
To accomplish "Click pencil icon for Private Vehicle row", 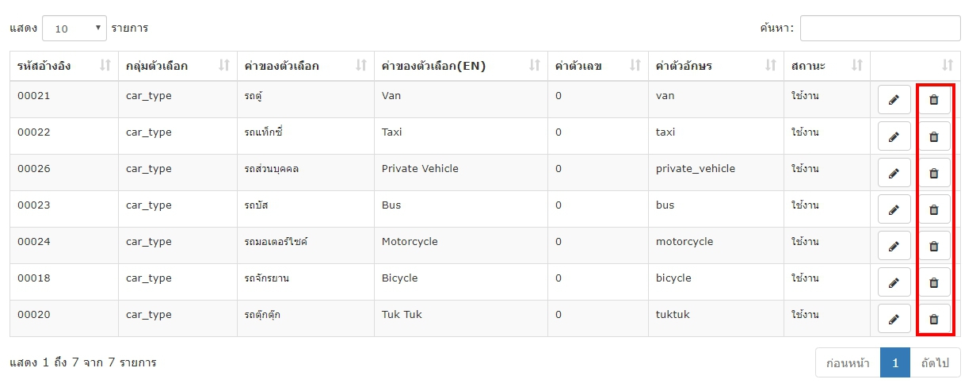I will [894, 173].
